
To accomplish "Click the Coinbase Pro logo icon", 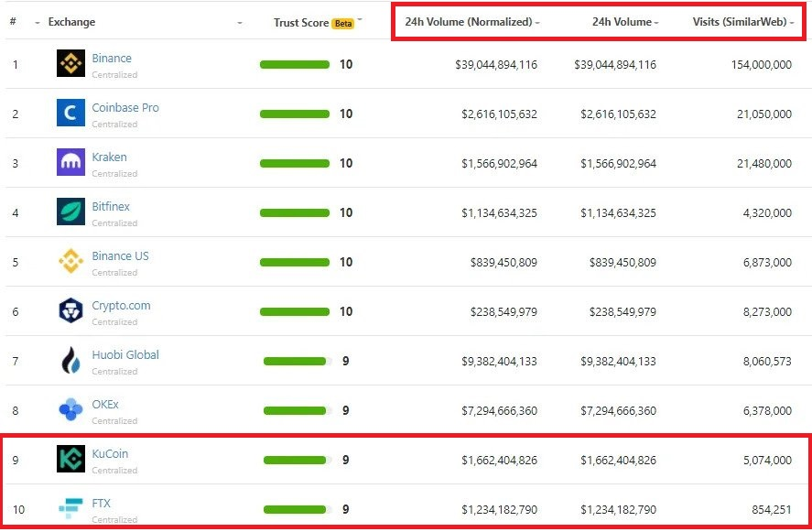I will point(70,113).
